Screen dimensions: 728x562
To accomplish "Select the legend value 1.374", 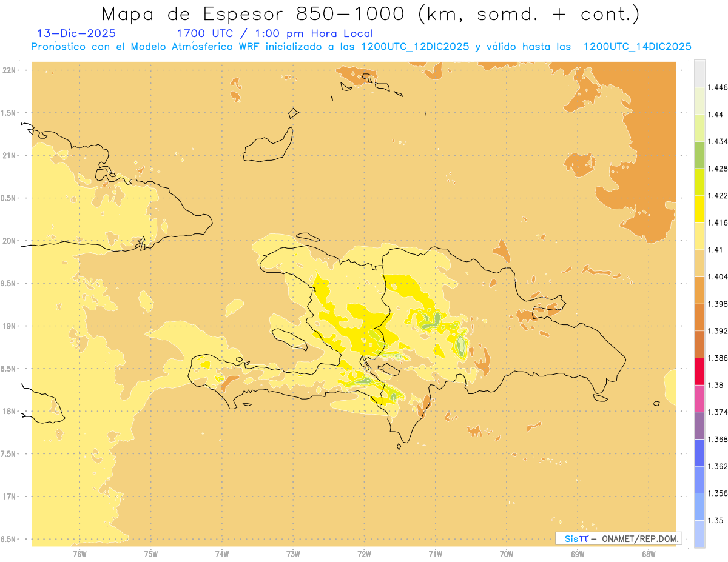I will tap(717, 412).
